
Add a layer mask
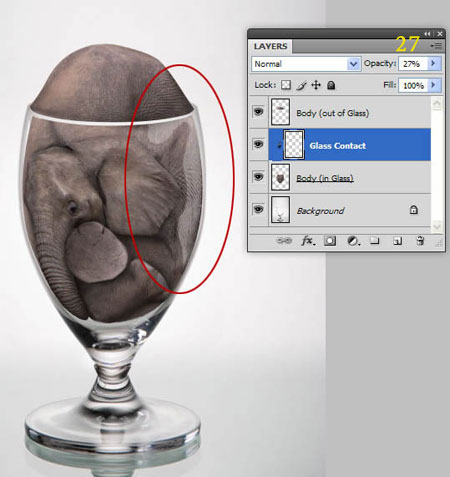(x=330, y=241)
